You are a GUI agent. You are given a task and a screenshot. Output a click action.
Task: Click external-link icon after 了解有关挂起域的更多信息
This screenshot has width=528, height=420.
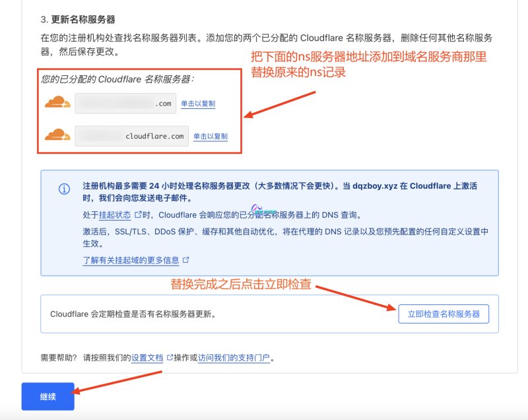tap(186, 260)
